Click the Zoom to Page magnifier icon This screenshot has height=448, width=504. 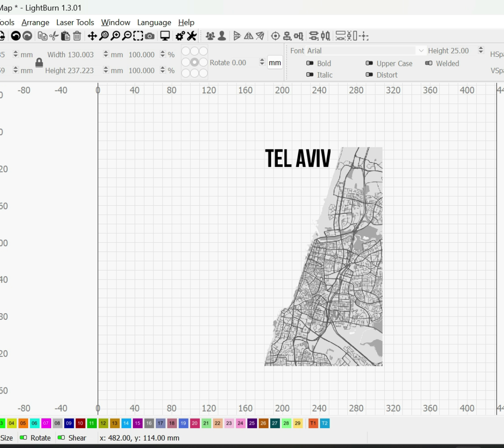[104, 36]
